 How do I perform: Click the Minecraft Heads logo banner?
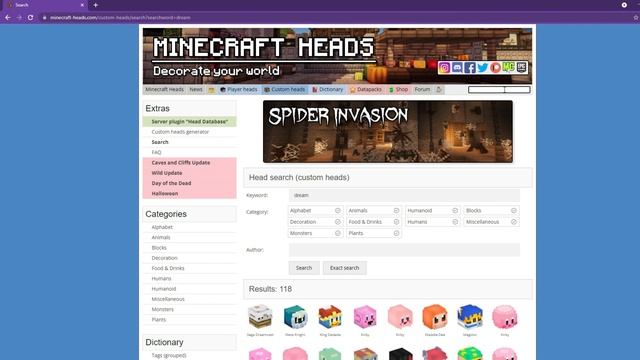coord(337,56)
